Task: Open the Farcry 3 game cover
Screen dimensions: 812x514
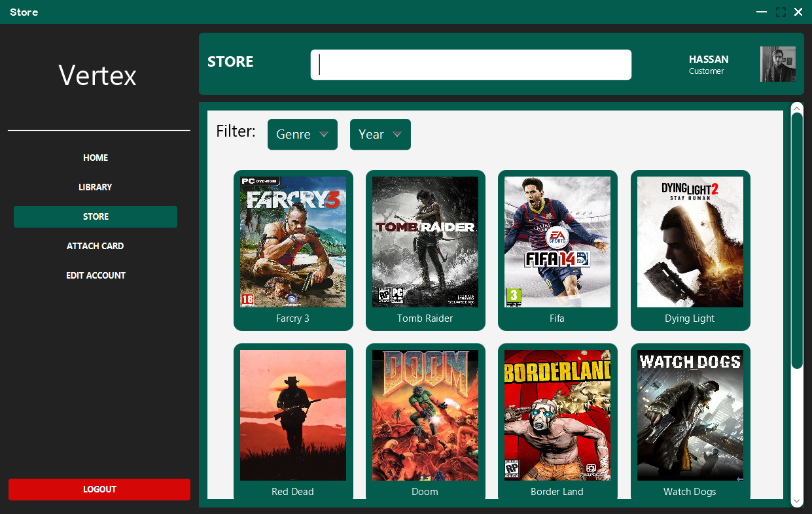Action: click(293, 242)
